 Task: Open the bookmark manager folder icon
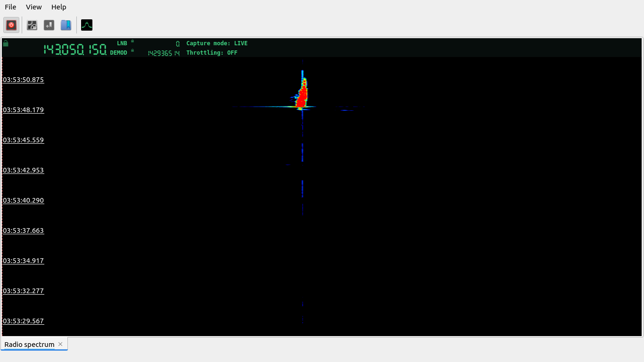66,25
